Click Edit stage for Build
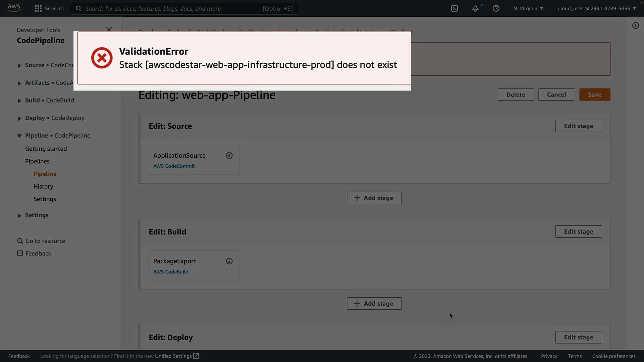This screenshot has width=644, height=362. coord(578,232)
